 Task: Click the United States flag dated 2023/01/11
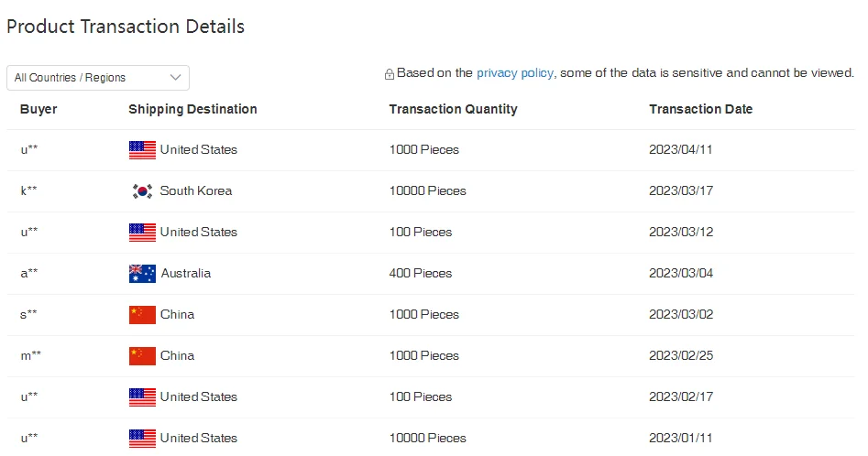tap(142, 439)
